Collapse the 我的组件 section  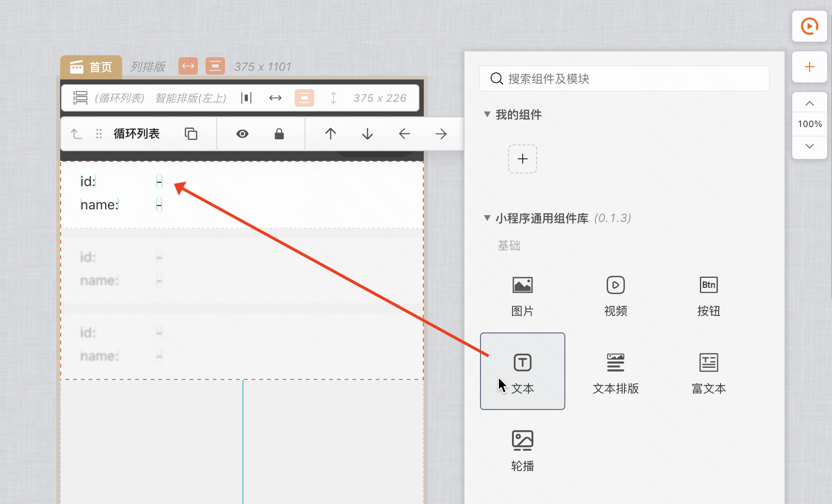pyautogui.click(x=487, y=114)
